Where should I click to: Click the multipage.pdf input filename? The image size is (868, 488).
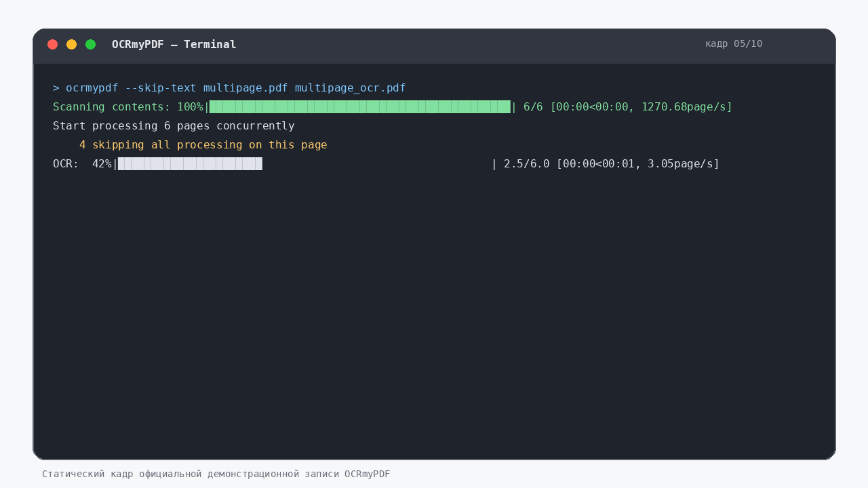click(245, 88)
